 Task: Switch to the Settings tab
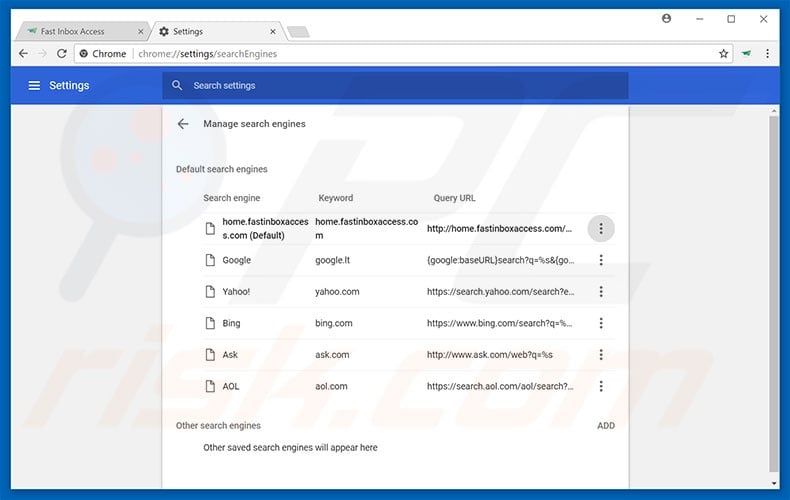pos(217,31)
